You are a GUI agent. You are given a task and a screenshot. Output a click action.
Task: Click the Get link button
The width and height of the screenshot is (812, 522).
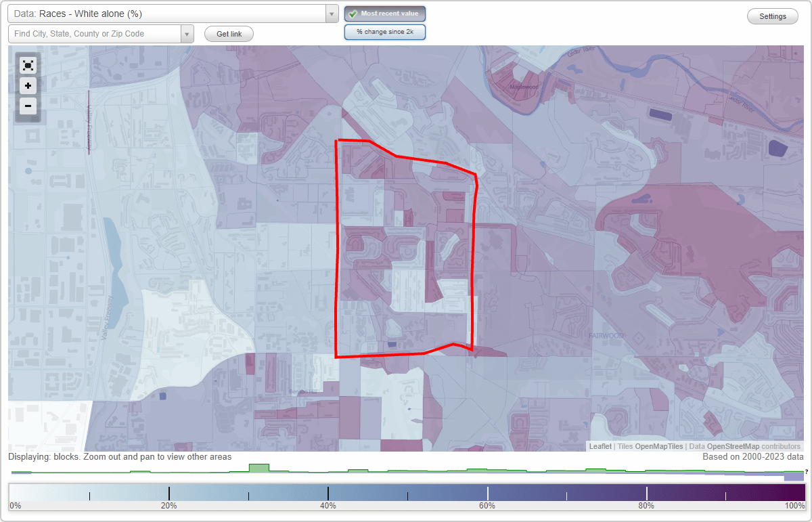tap(228, 34)
